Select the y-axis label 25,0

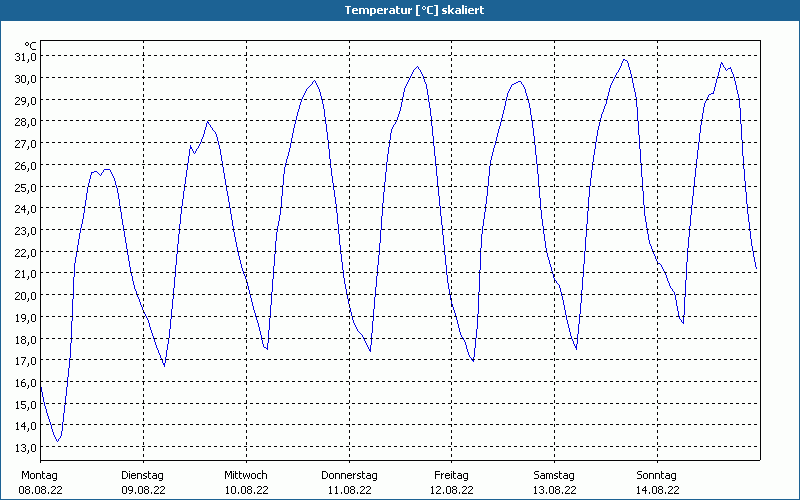(x=26, y=188)
